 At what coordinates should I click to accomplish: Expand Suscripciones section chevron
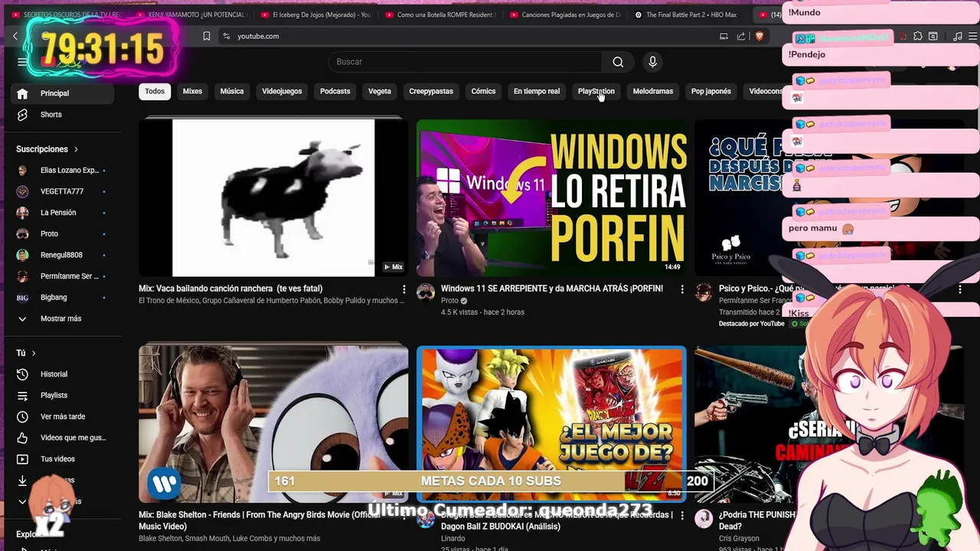click(76, 149)
